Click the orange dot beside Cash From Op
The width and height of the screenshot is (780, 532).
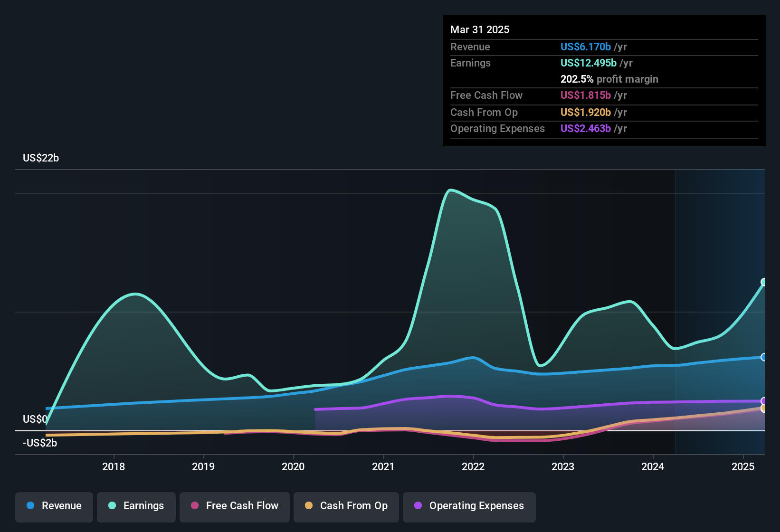(x=309, y=506)
